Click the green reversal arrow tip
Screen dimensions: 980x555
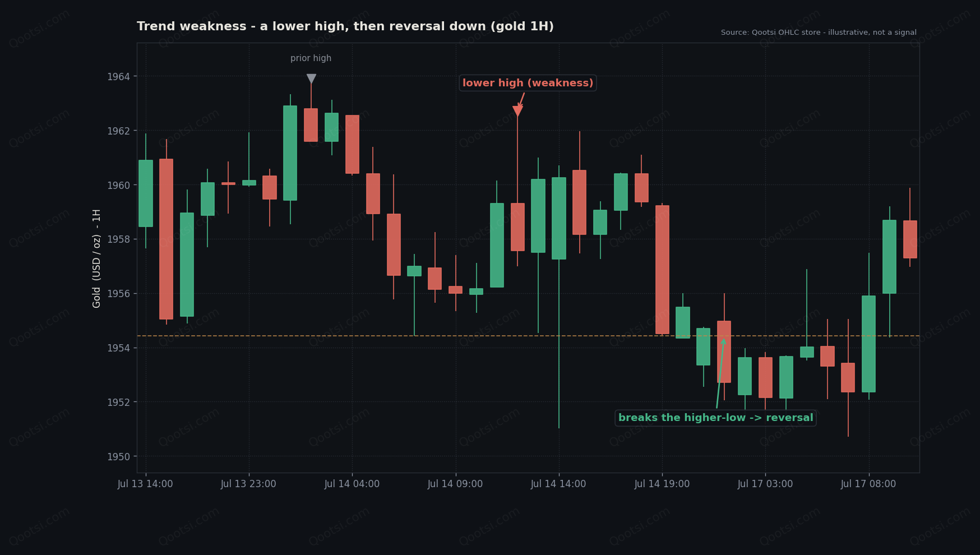pos(723,340)
